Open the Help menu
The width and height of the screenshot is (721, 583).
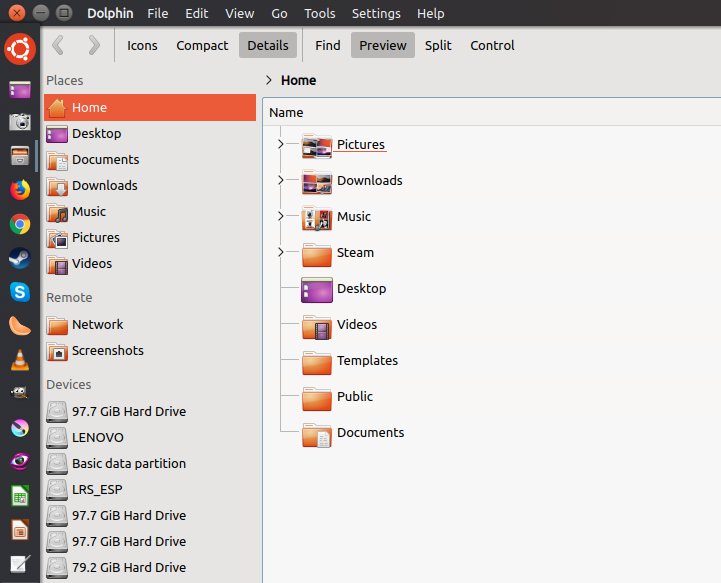tap(430, 13)
